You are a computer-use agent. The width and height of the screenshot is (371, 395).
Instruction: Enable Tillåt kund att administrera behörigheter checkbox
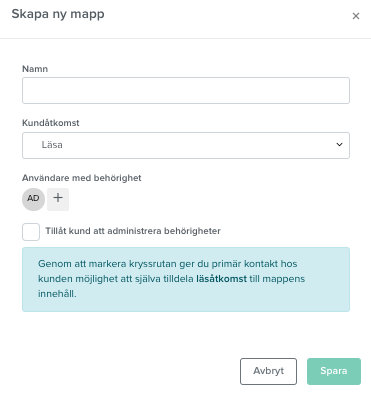point(31,232)
